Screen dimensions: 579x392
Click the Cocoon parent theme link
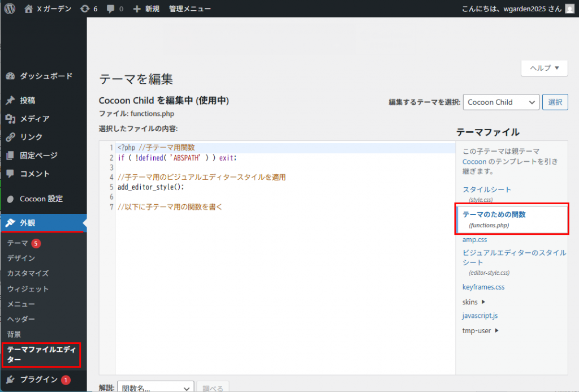tap(474, 161)
